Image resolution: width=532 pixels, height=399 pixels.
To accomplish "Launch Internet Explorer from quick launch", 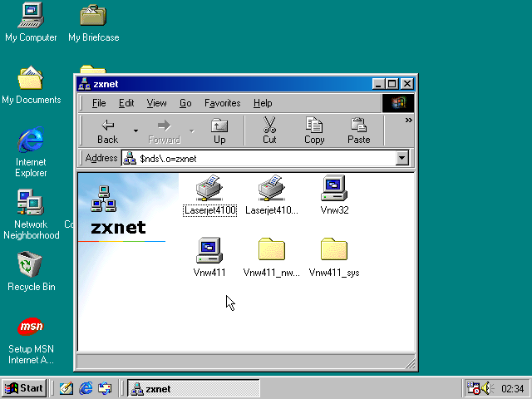I will [86, 388].
